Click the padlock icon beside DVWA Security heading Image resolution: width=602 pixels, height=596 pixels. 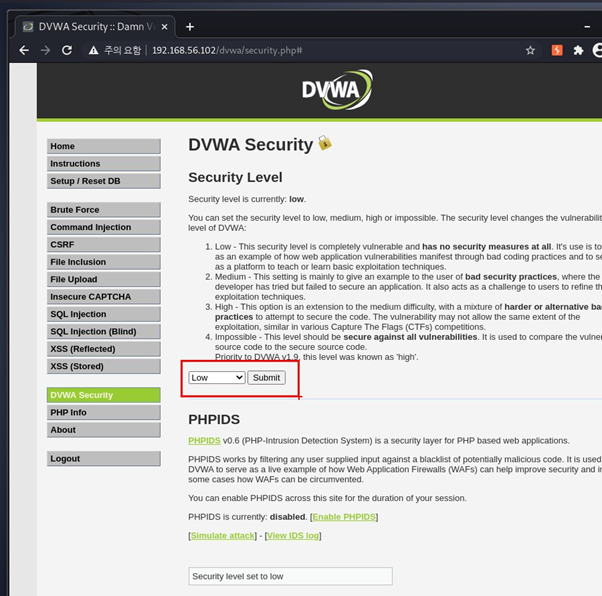pos(324,143)
